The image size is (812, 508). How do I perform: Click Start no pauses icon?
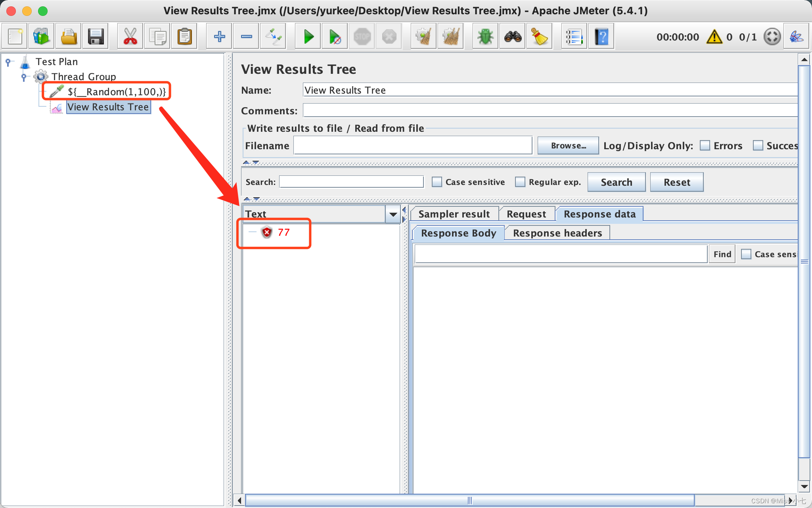click(x=335, y=37)
